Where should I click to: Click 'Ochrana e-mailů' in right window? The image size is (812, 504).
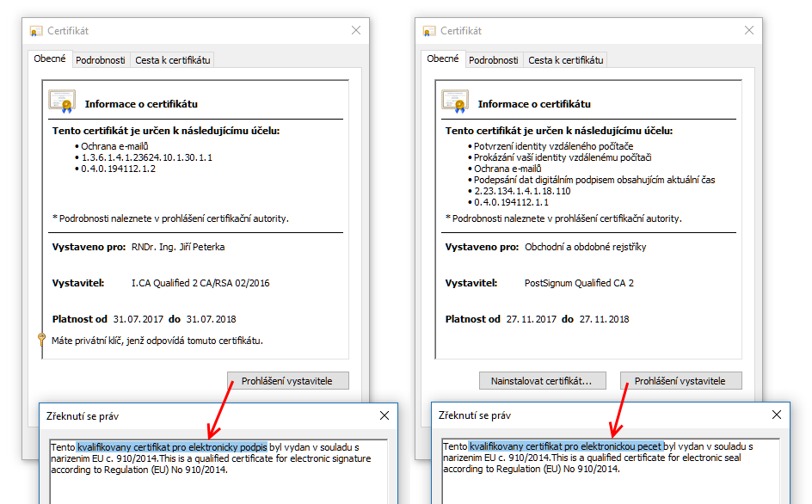tap(507, 169)
